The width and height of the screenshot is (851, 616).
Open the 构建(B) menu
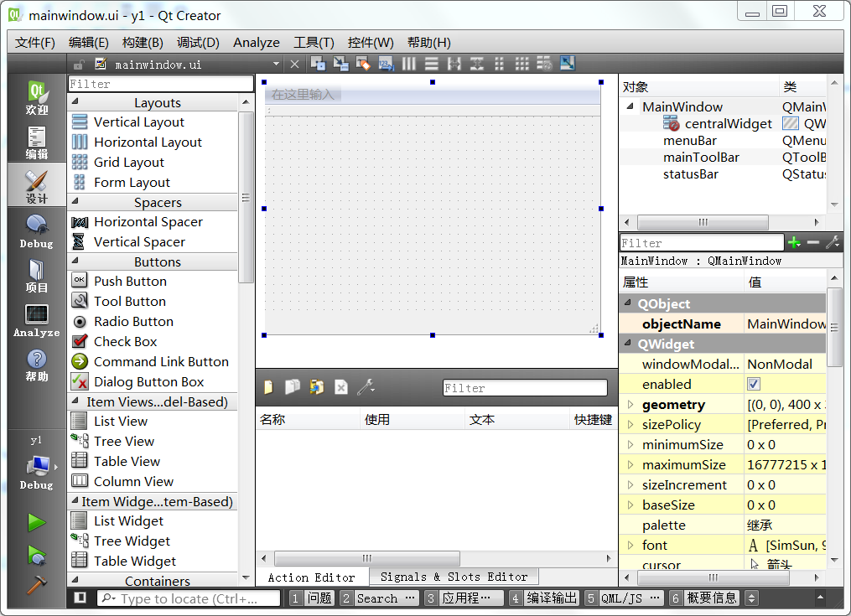(x=142, y=42)
